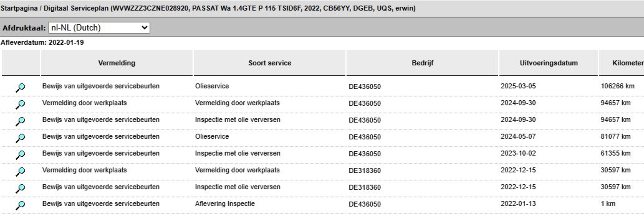Click the Soort service column header

click(270, 63)
